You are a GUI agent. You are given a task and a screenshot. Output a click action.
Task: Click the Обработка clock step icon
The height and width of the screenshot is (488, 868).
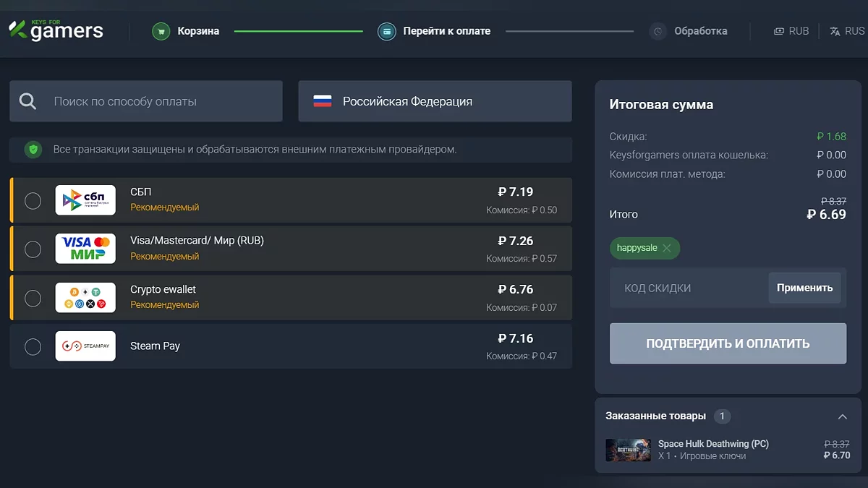click(658, 31)
